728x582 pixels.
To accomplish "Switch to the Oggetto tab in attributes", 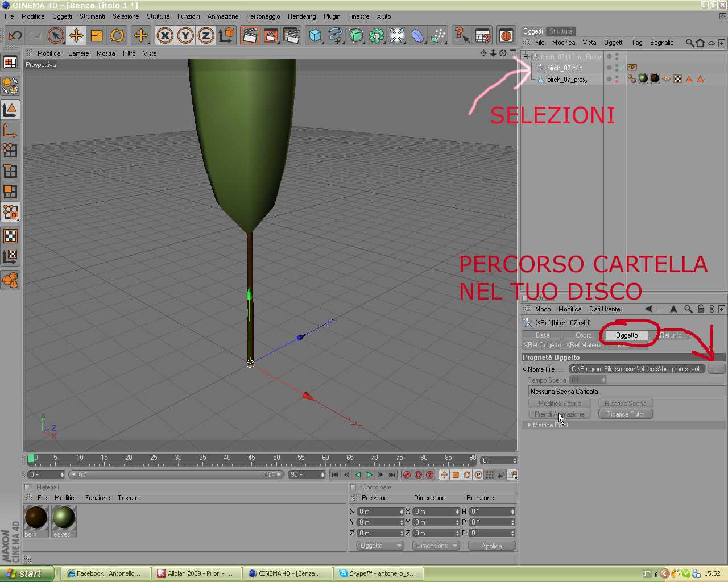I will pyautogui.click(x=627, y=335).
